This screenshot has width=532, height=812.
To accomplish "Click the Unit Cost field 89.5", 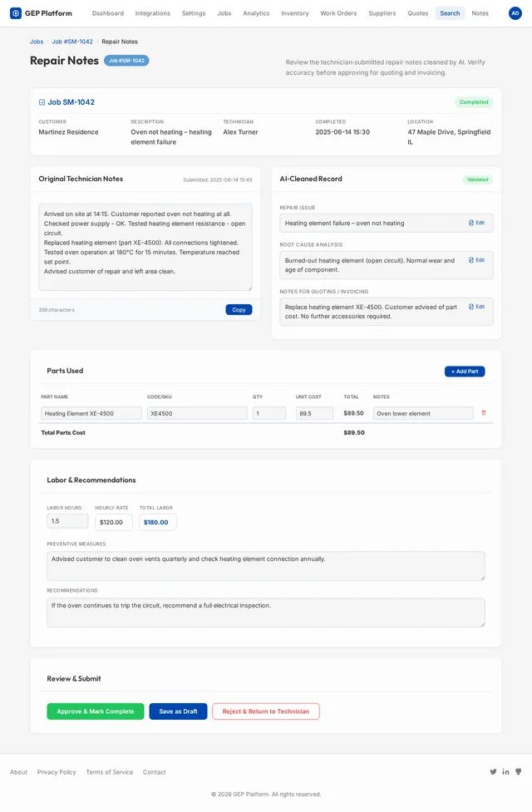I will coord(314,413).
